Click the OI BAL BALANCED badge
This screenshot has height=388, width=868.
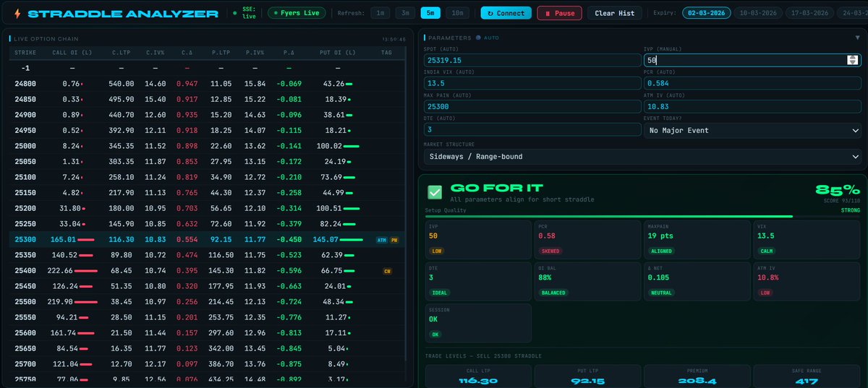click(x=554, y=293)
